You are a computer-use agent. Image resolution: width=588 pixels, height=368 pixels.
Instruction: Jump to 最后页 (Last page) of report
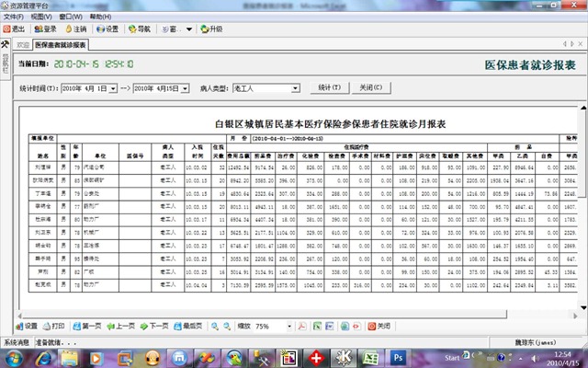pyautogui.click(x=187, y=326)
